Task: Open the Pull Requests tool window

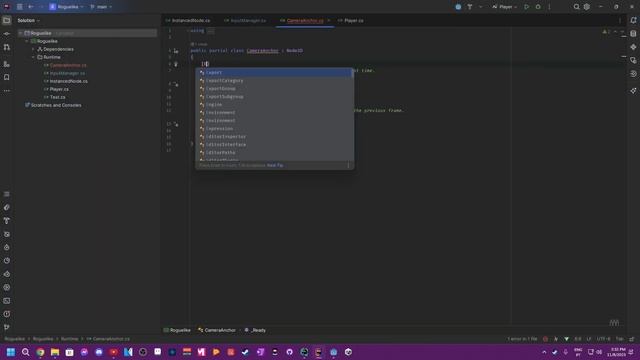Action: click(7, 47)
